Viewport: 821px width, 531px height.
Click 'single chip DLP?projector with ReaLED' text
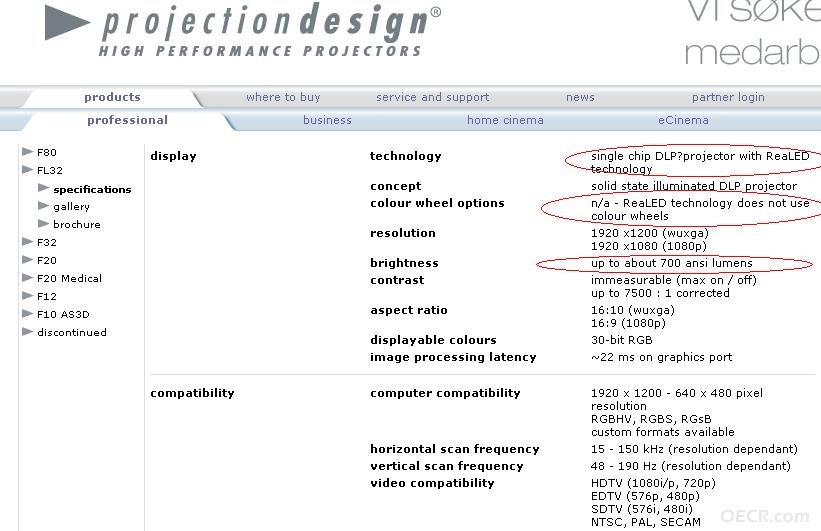[700, 156]
